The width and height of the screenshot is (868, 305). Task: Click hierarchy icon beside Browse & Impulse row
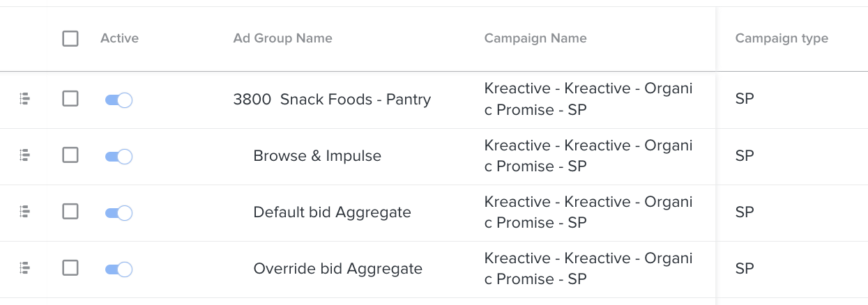[24, 156]
